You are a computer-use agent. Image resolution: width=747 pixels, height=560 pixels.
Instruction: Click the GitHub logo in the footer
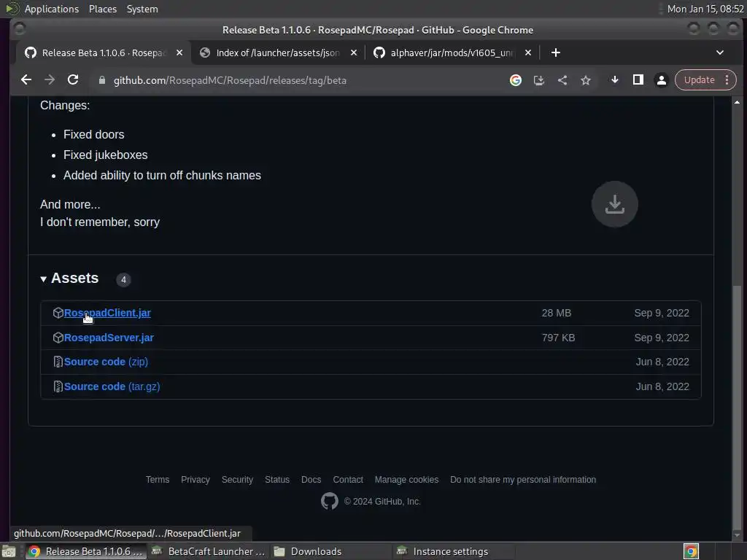329,501
